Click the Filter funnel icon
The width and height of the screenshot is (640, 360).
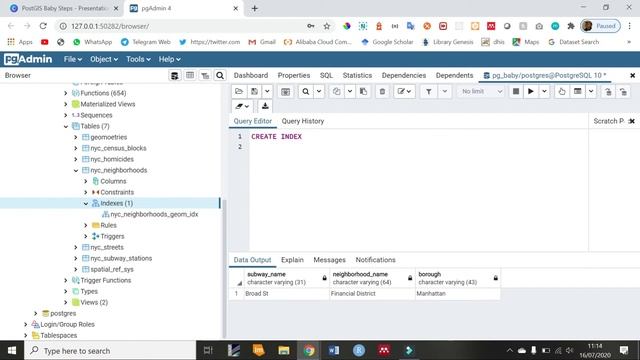pyautogui.click(x=429, y=91)
